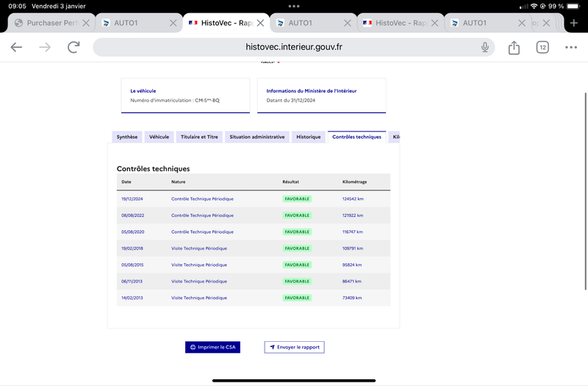
Task: Select the Contrôles techniques tab
Action: [x=356, y=137]
